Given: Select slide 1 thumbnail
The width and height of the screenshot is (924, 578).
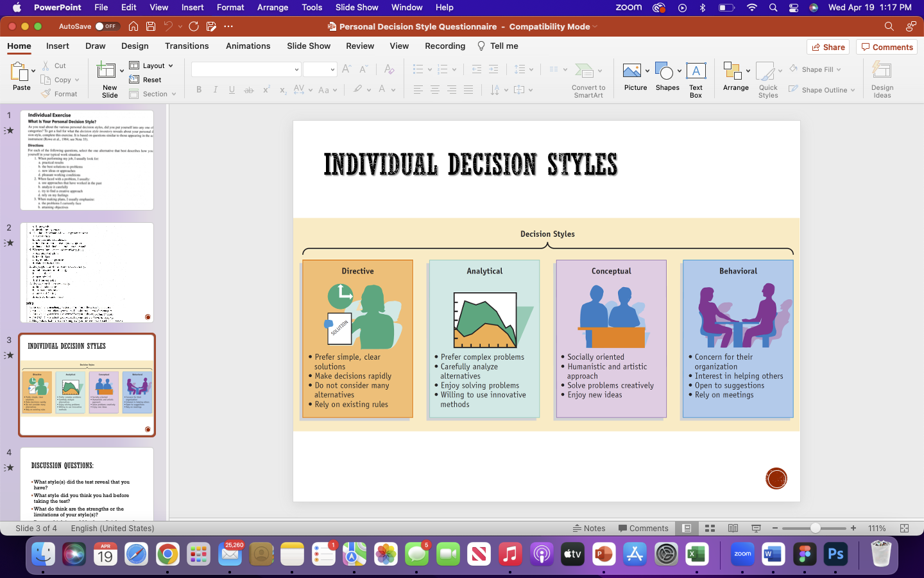Looking at the screenshot, I should 87,160.
